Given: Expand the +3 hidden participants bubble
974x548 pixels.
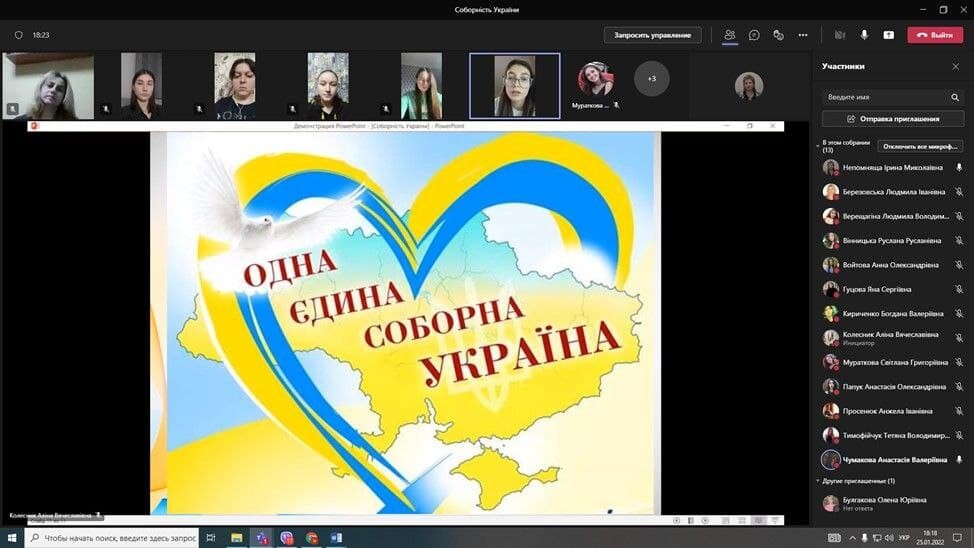Looking at the screenshot, I should [x=652, y=78].
